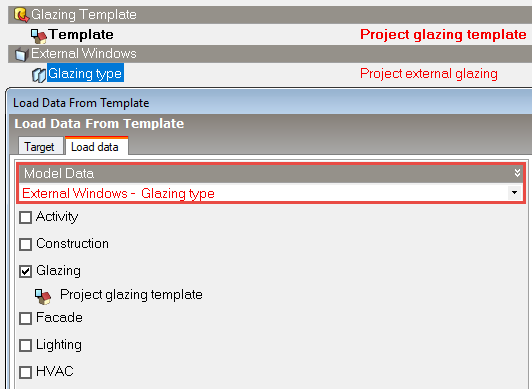This screenshot has width=532, height=389.
Task: Collapse the Model Data section chevron
Action: [517, 173]
